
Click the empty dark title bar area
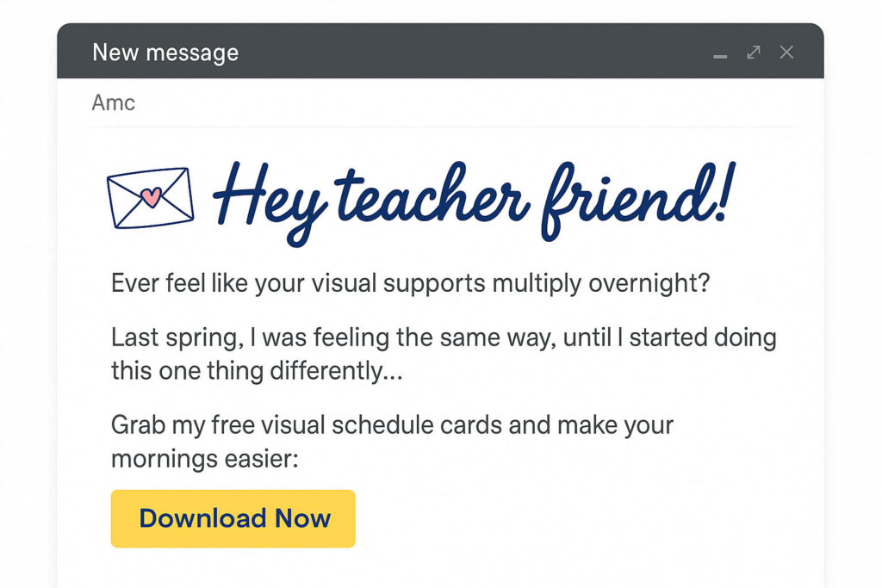coord(474,53)
